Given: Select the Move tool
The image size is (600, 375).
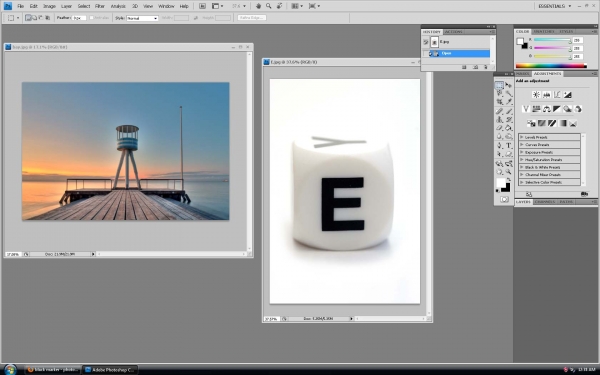Looking at the screenshot, I should pos(509,85).
